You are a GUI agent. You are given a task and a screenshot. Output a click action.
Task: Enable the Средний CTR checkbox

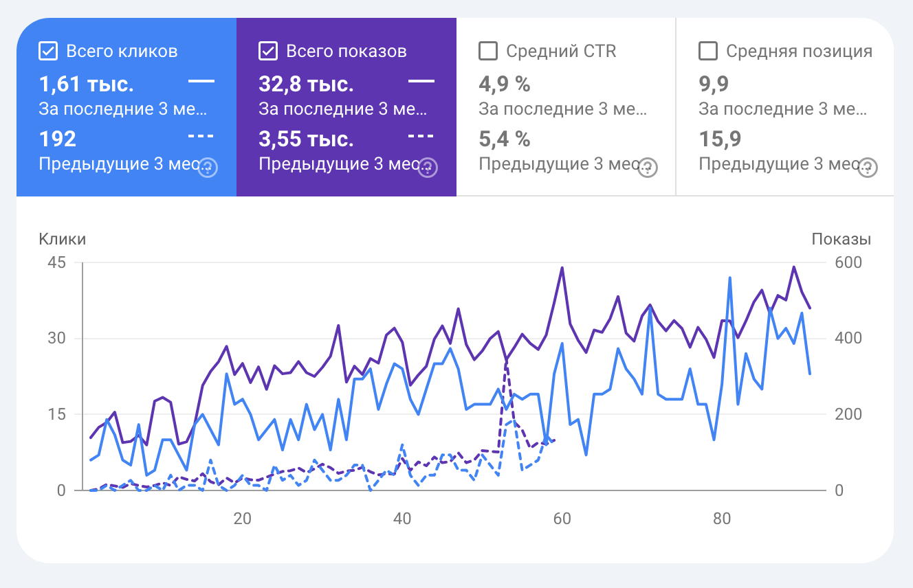pyautogui.click(x=488, y=51)
